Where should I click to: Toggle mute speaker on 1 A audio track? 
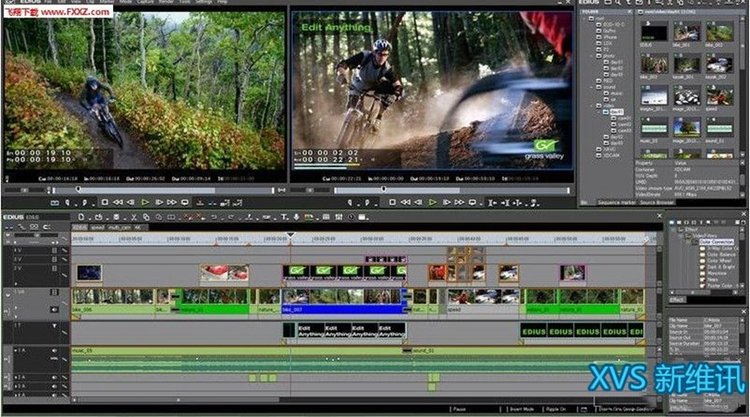54,352
